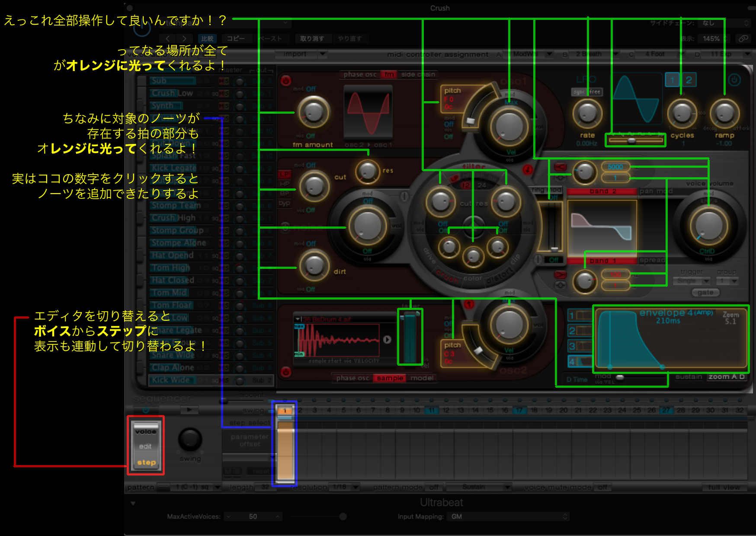Click the zoom A D button
This screenshot has width=756, height=536.
pos(727,377)
